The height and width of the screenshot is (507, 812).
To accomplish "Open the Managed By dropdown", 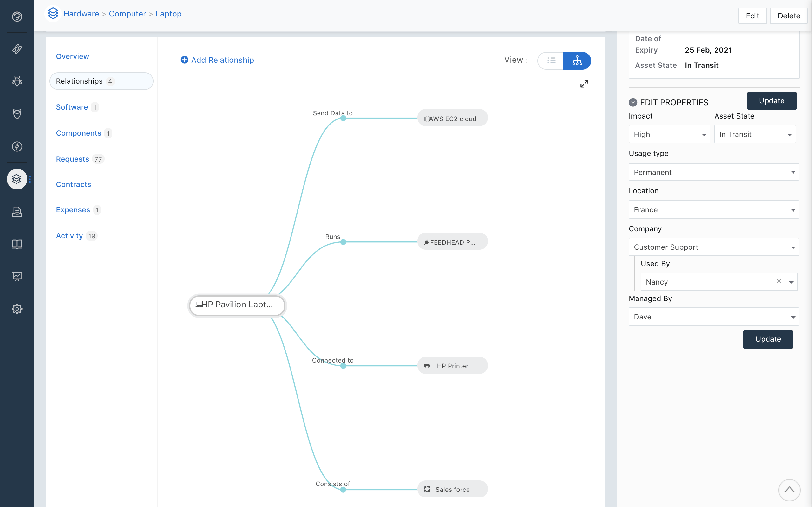I will (x=713, y=317).
